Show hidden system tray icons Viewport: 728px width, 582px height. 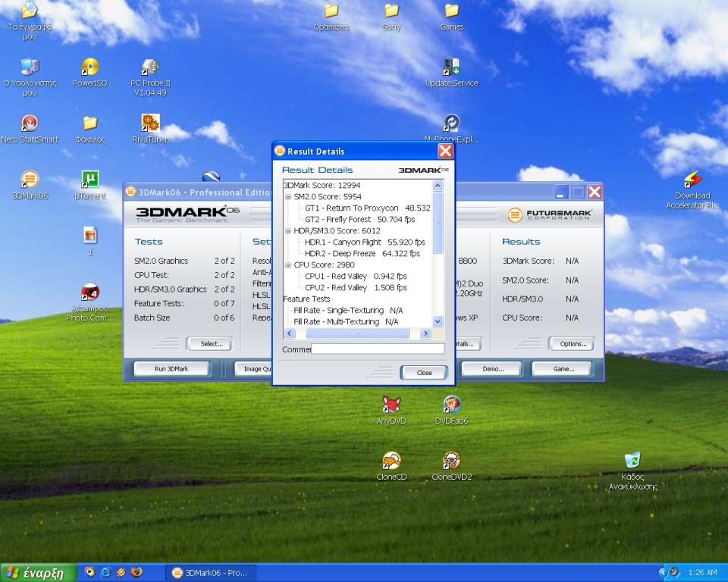point(663,573)
